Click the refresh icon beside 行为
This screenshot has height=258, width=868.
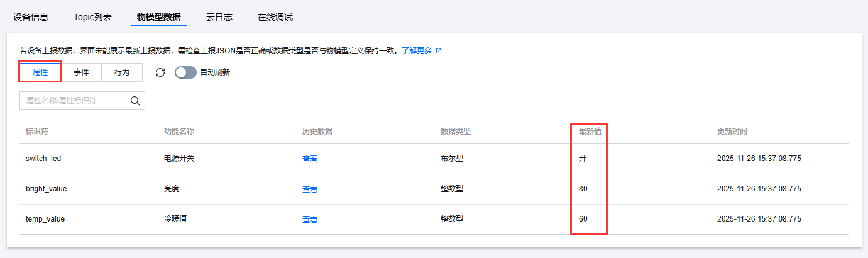160,72
